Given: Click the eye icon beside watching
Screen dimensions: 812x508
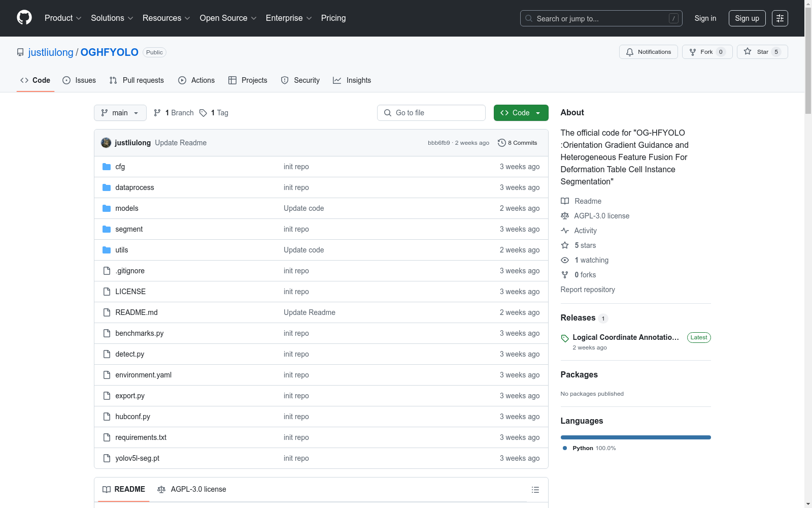Looking at the screenshot, I should 565,260.
